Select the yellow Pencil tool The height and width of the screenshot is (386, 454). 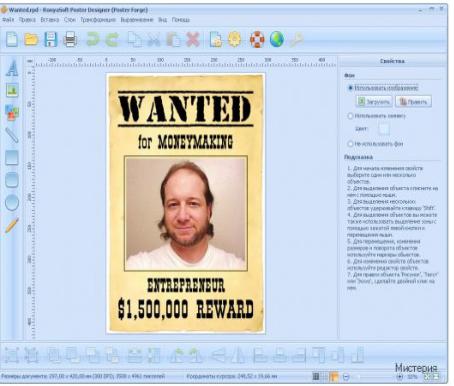12,225
